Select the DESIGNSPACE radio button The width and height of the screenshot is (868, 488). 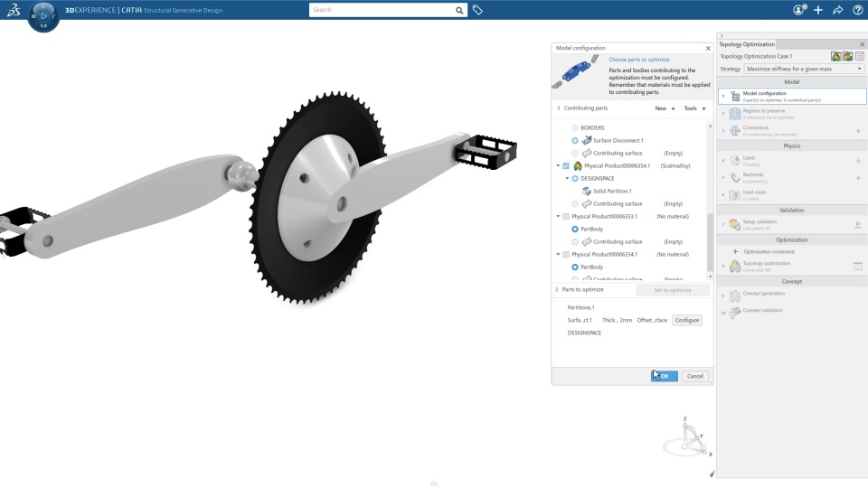click(575, 179)
